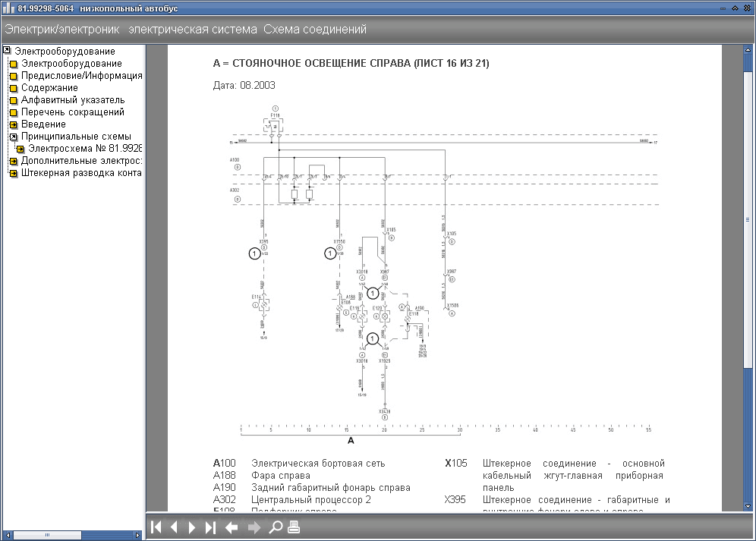756x541 pixels.
Task: Go to previous page with left triangle
Action: (174, 527)
